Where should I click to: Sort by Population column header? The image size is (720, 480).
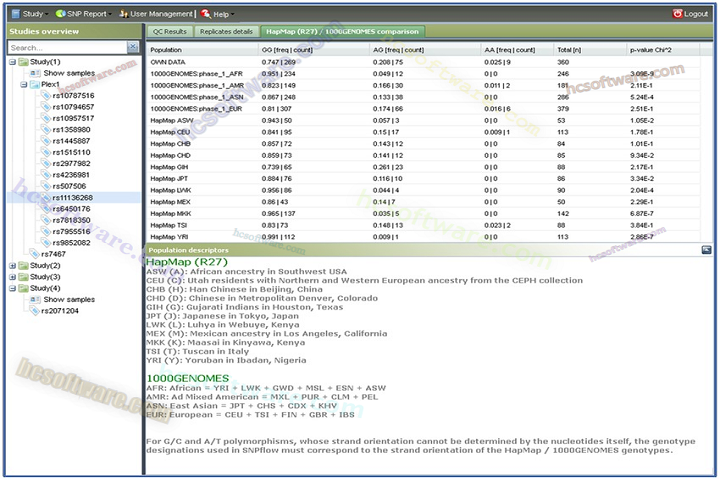(202, 50)
